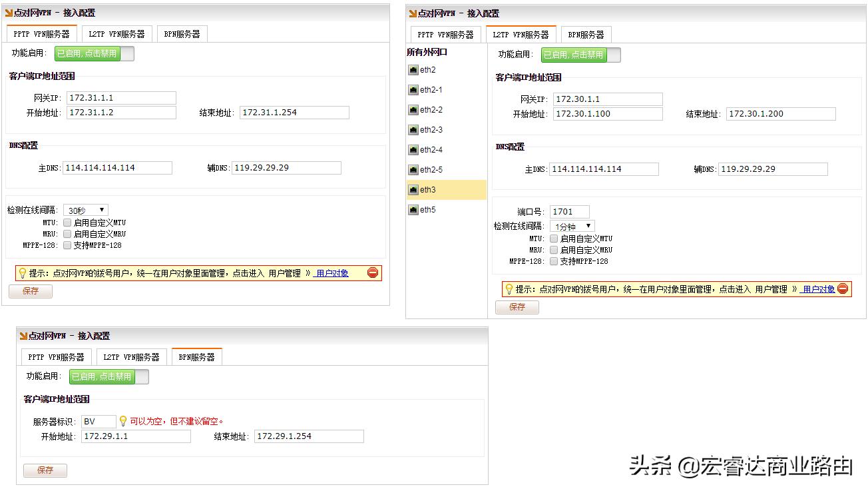Screen dimensions: 868x491
Task: Click the red stop icon in PPTP hint bar
Action: pyautogui.click(x=373, y=272)
